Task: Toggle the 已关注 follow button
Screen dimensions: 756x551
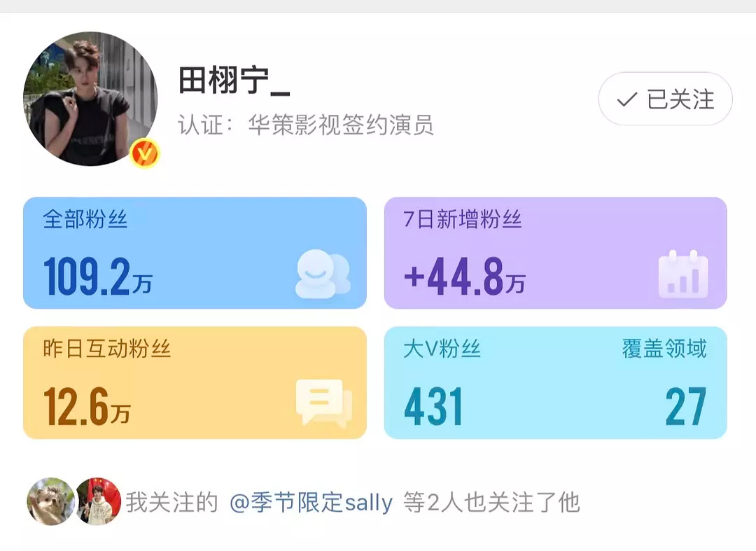Action: (x=666, y=99)
